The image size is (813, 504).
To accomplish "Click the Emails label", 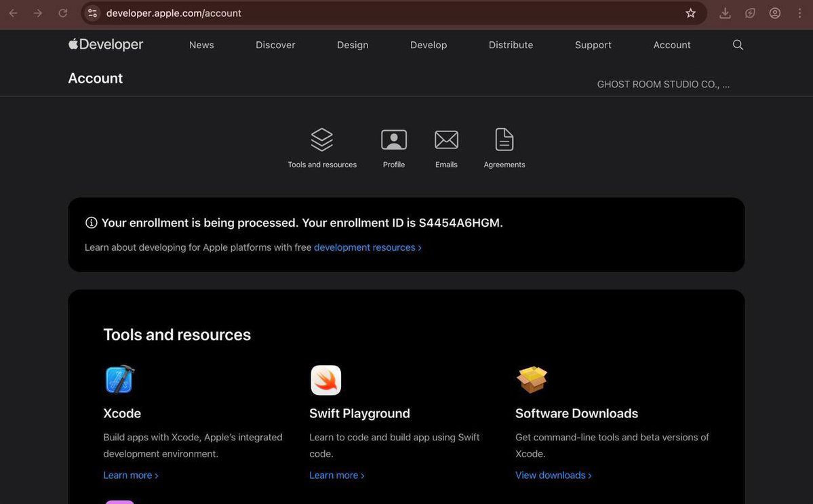I will 446,165.
